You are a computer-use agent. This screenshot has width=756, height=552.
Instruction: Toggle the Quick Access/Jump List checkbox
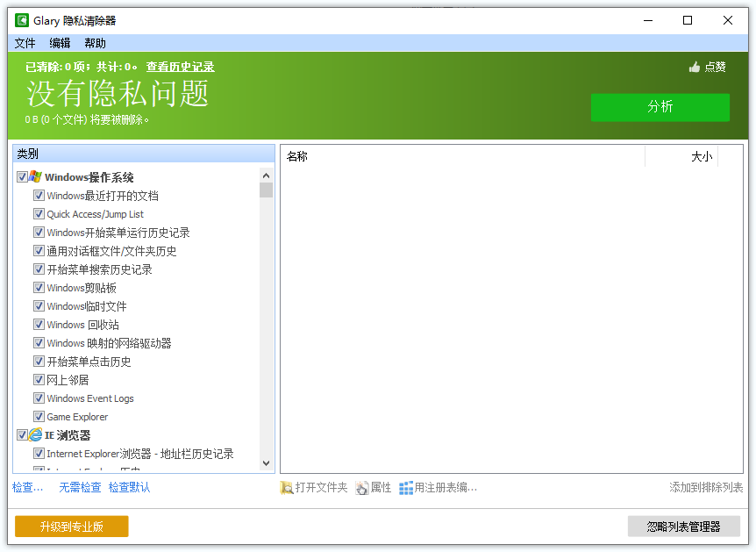(39, 214)
